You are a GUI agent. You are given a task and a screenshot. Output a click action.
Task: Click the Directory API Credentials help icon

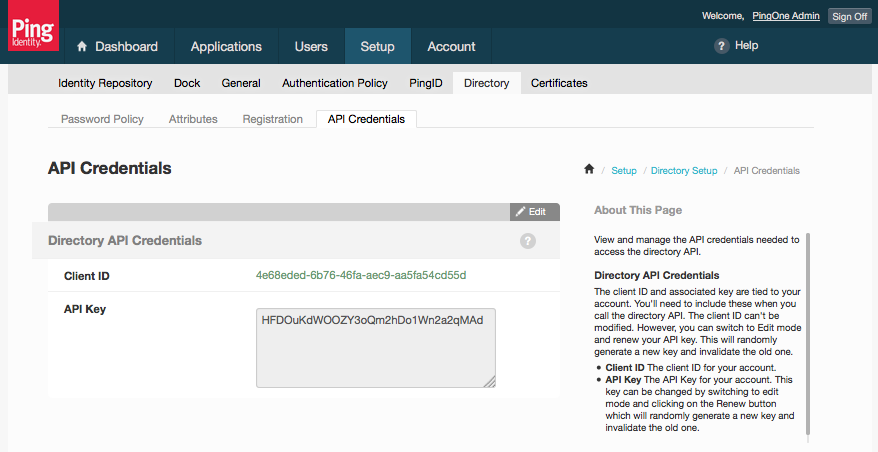528,241
